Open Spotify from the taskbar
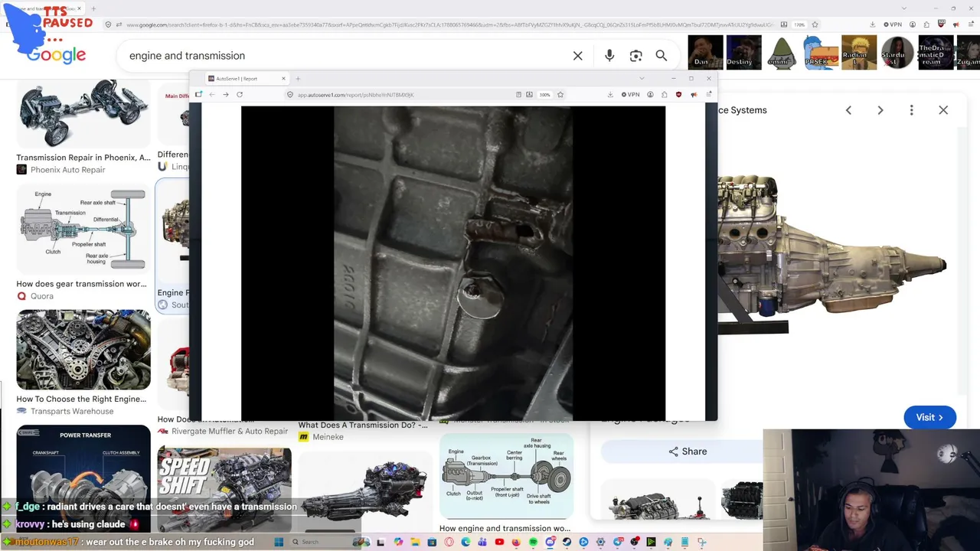The height and width of the screenshot is (551, 980). click(x=533, y=542)
